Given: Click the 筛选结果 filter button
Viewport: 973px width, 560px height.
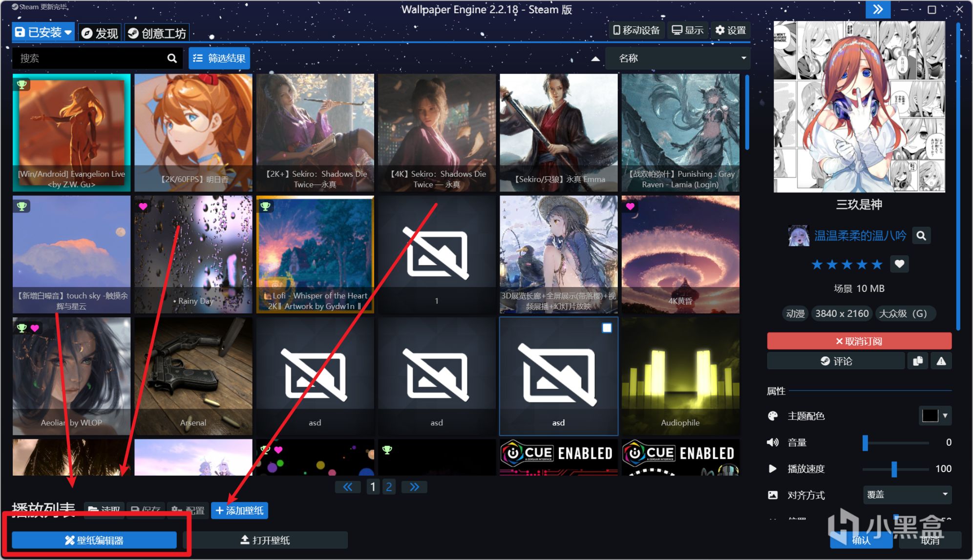Looking at the screenshot, I should click(219, 58).
